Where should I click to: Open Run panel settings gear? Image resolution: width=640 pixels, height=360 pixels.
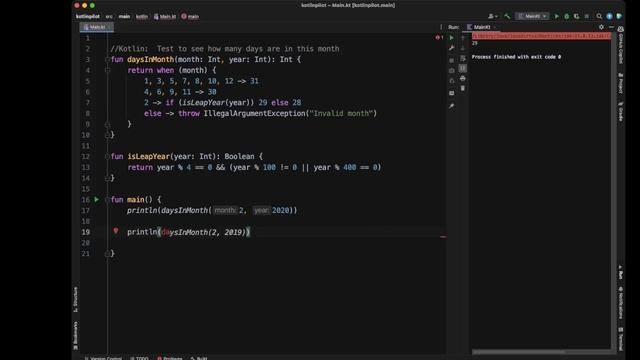601,27
